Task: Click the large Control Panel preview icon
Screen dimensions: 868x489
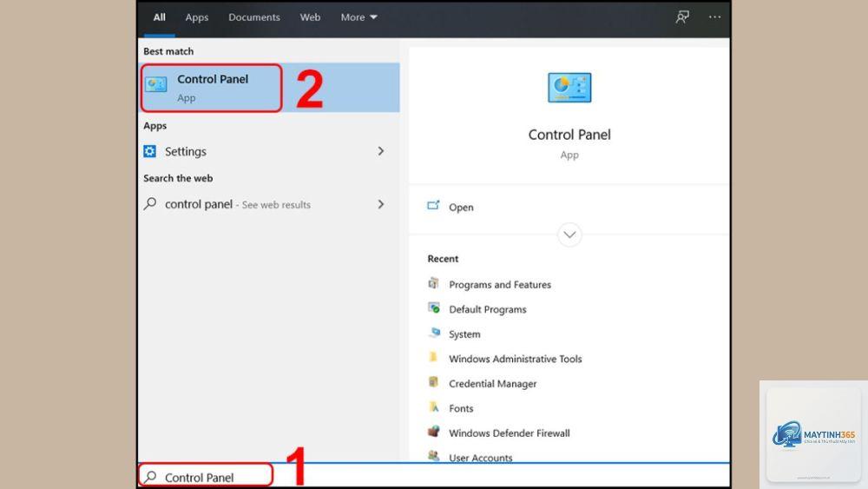Action: pos(569,88)
